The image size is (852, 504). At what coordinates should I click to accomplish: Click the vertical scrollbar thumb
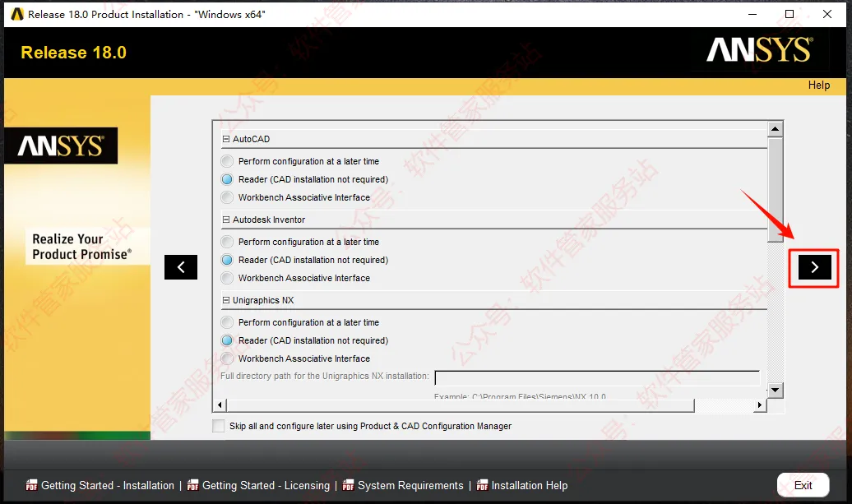coord(776,190)
